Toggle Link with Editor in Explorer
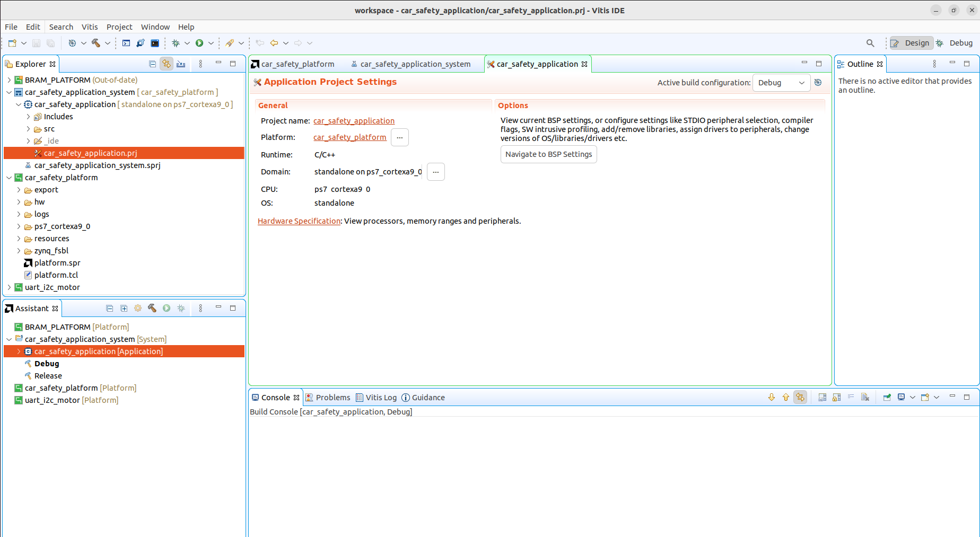This screenshot has height=537, width=980. click(167, 64)
